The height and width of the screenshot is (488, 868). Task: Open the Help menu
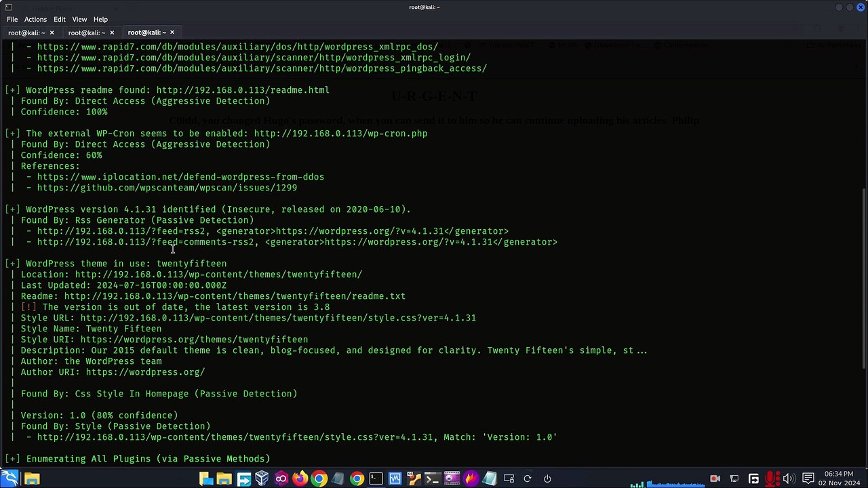tap(100, 19)
